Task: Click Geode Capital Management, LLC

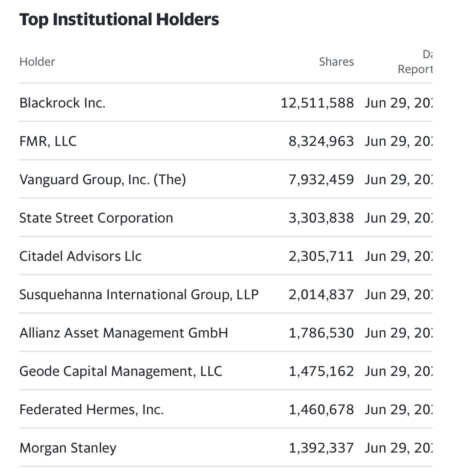Action: (121, 371)
